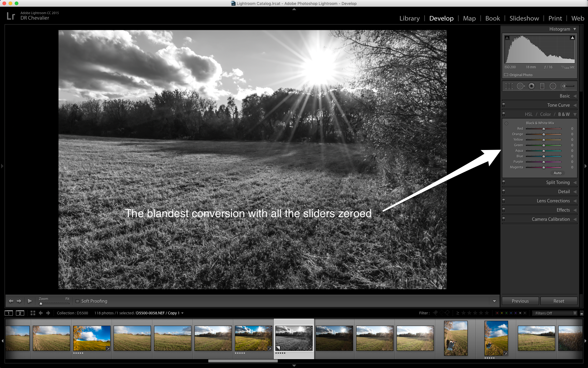The image size is (588, 368).
Task: Toggle the Original Photo checkbox
Action: tap(506, 75)
